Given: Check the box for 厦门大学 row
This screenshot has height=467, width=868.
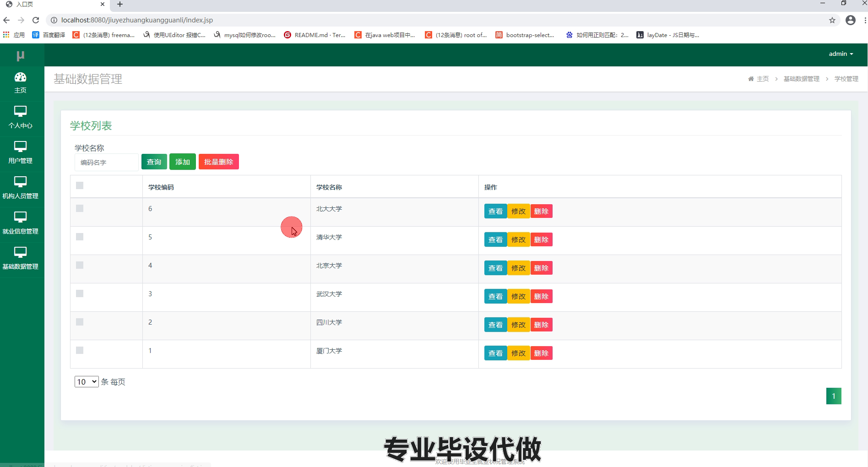Looking at the screenshot, I should coord(80,350).
